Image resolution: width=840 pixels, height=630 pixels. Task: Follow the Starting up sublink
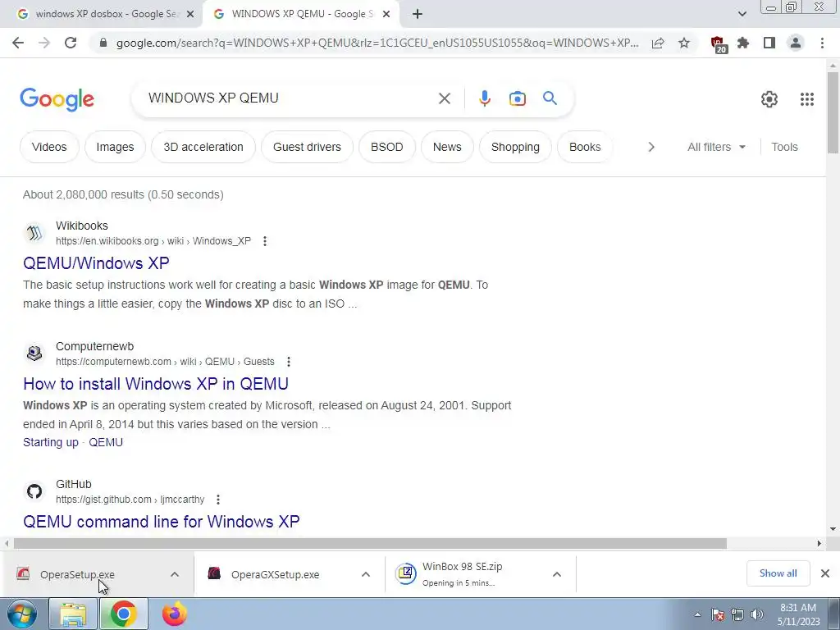pos(50,442)
